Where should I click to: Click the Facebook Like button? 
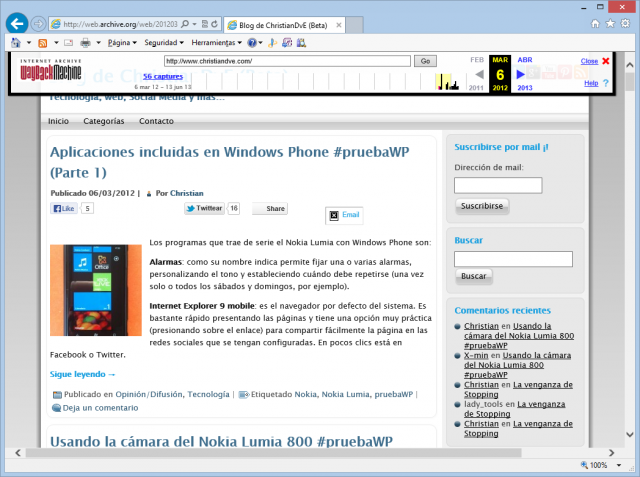(x=64, y=209)
